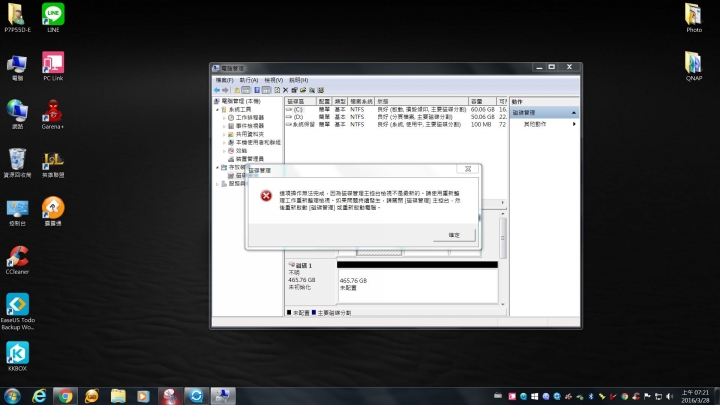This screenshot has height=405, width=720.
Task: Click the Computer Management button on taskbar
Action: click(x=223, y=396)
